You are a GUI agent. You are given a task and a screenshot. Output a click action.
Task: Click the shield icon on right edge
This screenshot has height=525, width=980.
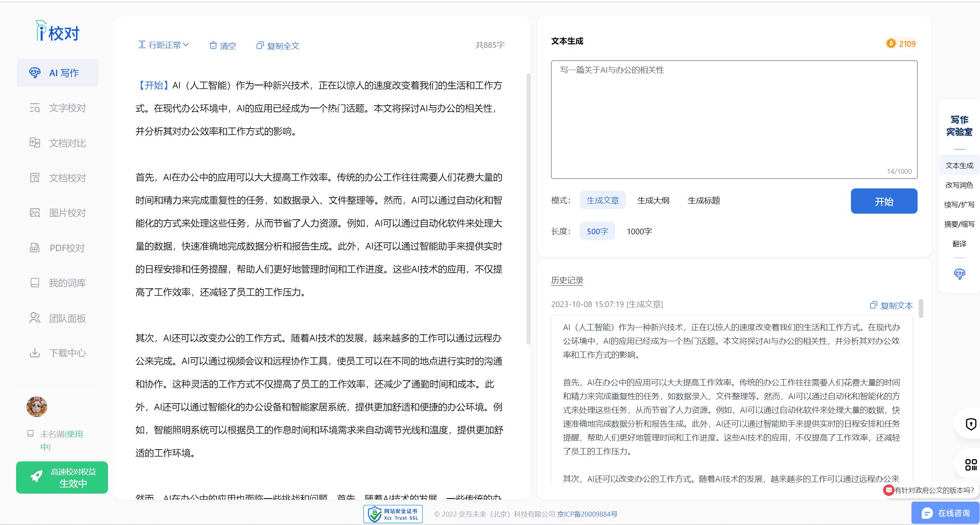[971, 424]
